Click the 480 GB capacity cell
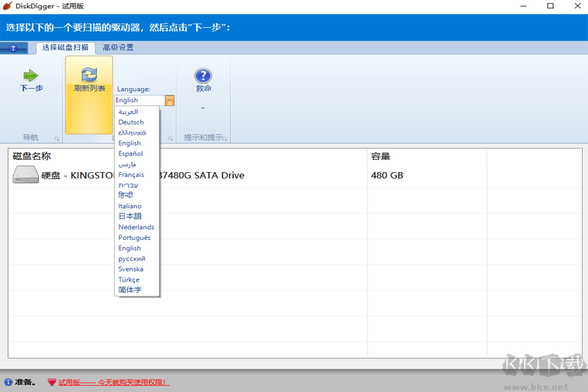Viewport: 588px width, 392px height. click(x=387, y=175)
